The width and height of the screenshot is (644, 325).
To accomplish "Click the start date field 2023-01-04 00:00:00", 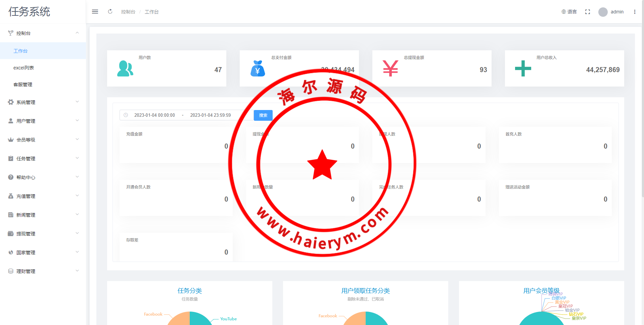I will coord(154,115).
